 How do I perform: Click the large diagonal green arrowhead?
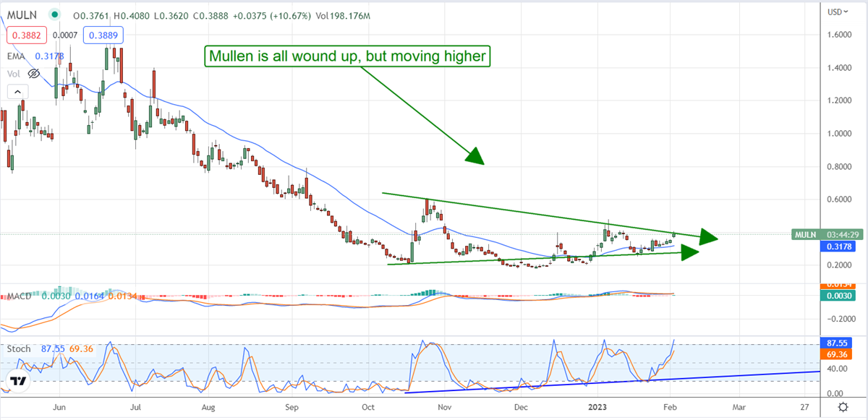pyautogui.click(x=474, y=157)
